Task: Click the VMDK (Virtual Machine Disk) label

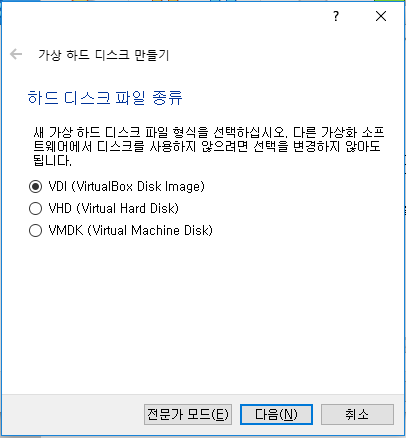Action: [130, 230]
